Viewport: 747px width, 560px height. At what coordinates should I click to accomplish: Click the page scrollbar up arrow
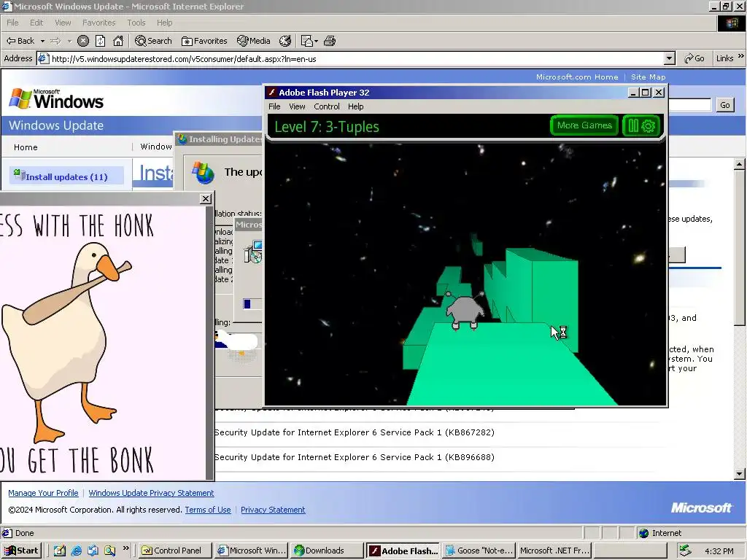740,164
